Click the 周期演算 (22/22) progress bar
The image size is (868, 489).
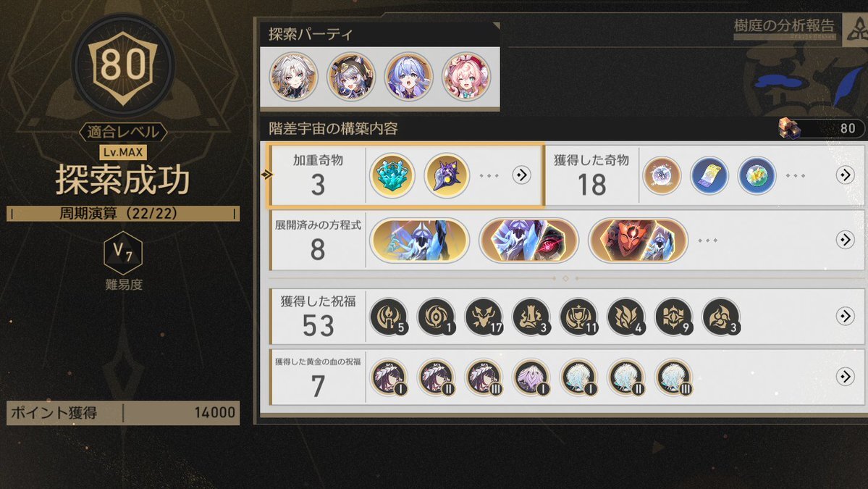123,214
